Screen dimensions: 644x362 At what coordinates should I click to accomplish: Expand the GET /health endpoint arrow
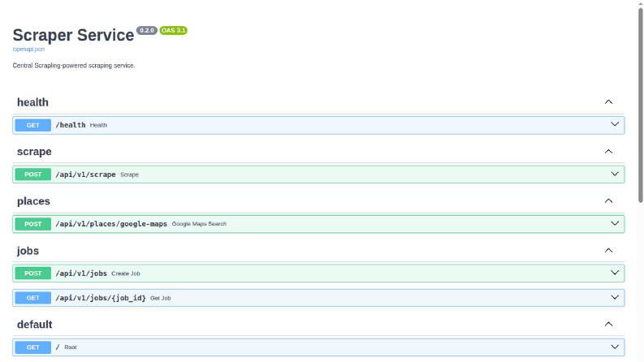(615, 124)
